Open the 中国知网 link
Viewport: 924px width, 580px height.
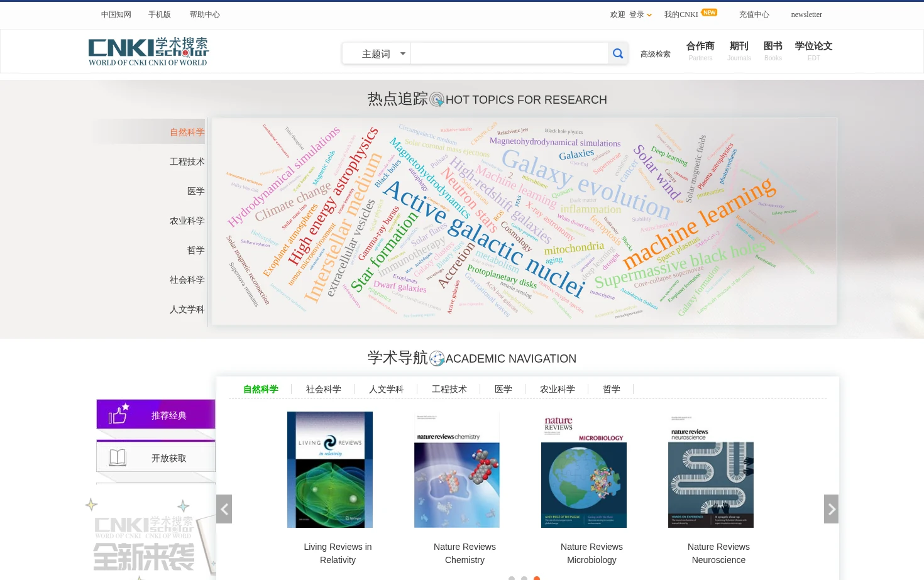(x=116, y=14)
